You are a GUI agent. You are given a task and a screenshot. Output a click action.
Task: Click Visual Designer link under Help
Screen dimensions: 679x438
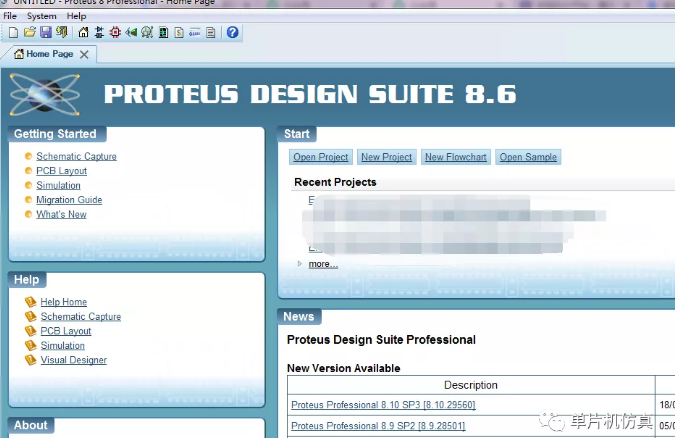point(73,360)
